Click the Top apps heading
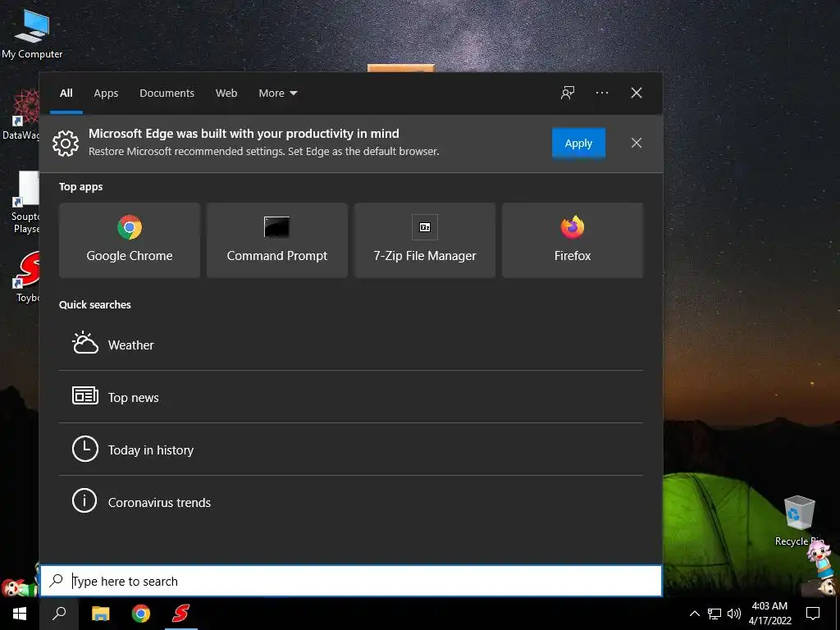 (81, 186)
